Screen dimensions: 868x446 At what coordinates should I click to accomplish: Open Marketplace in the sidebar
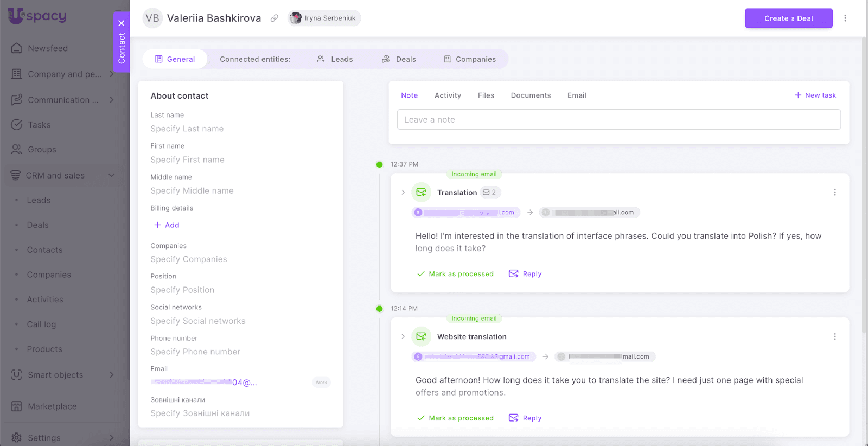[x=52, y=406]
